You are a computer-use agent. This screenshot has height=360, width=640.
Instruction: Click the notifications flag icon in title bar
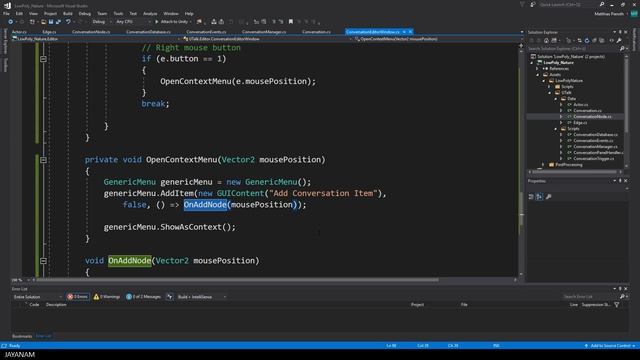point(522,4)
